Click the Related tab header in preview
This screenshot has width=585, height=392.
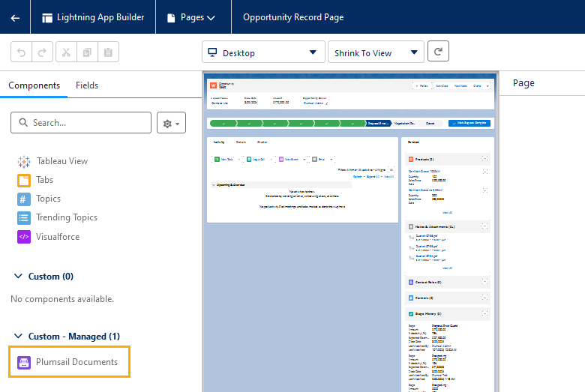[413, 142]
